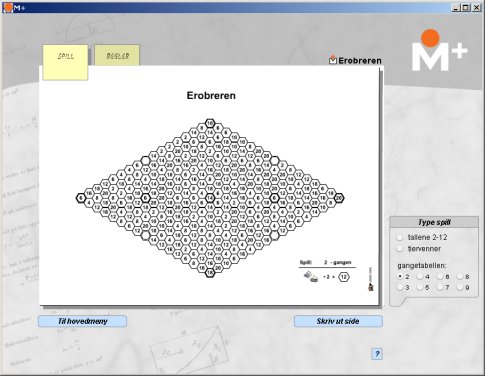Click the bold center hexagon labeled 14
Image resolution: width=485 pixels, height=376 pixels.
210,198
